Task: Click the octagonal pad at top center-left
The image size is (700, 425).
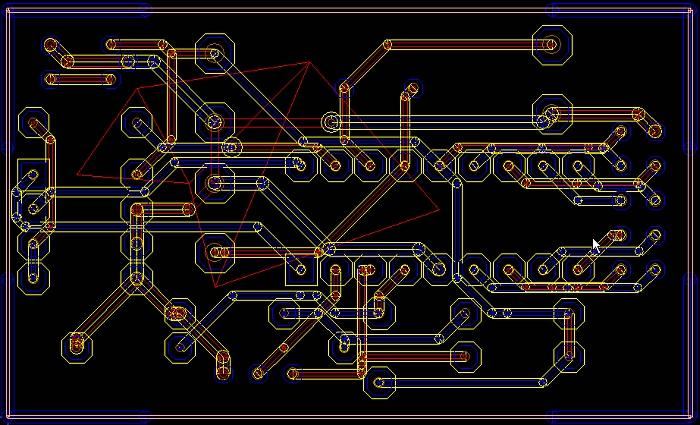Action: [213, 52]
